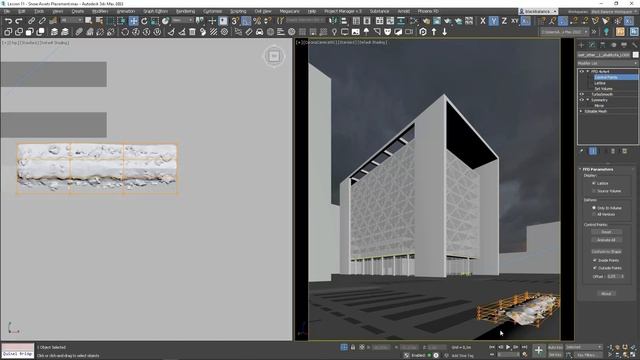Open the reference coordinate system dropdown
The height and width of the screenshot is (360, 640).
182,20
